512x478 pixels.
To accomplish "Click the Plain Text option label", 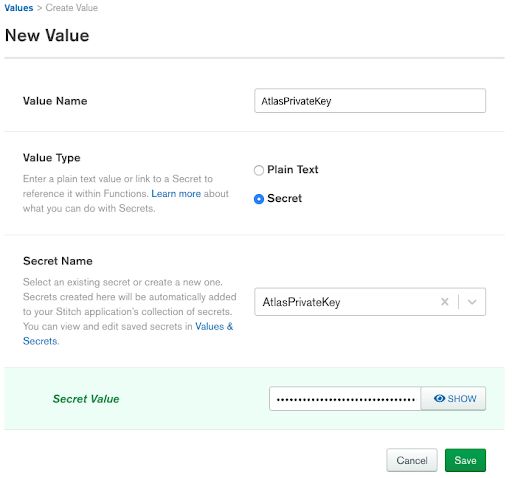I will tap(293, 170).
